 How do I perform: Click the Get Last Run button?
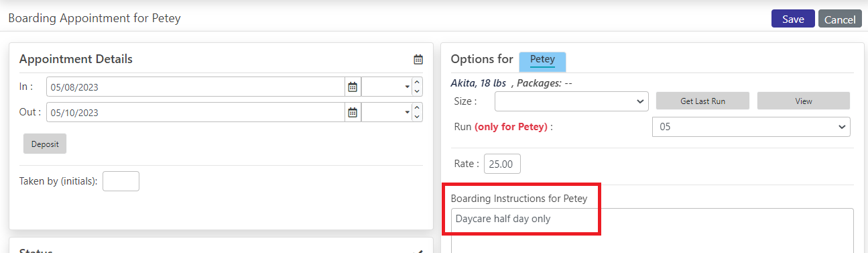coord(702,101)
